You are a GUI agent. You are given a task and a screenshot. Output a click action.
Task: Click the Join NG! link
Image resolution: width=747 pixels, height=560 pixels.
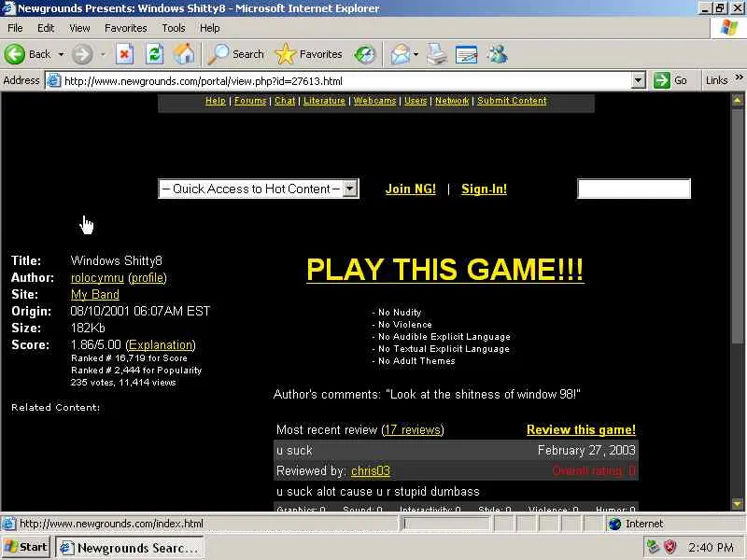pos(411,189)
